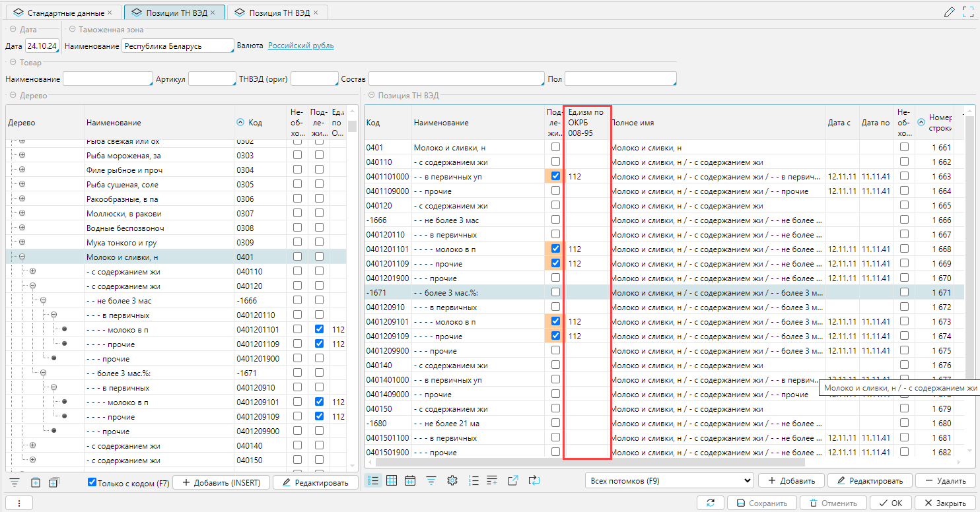Click the filter icon below the tree panel
This screenshot has height=512, width=980.
[x=15, y=482]
